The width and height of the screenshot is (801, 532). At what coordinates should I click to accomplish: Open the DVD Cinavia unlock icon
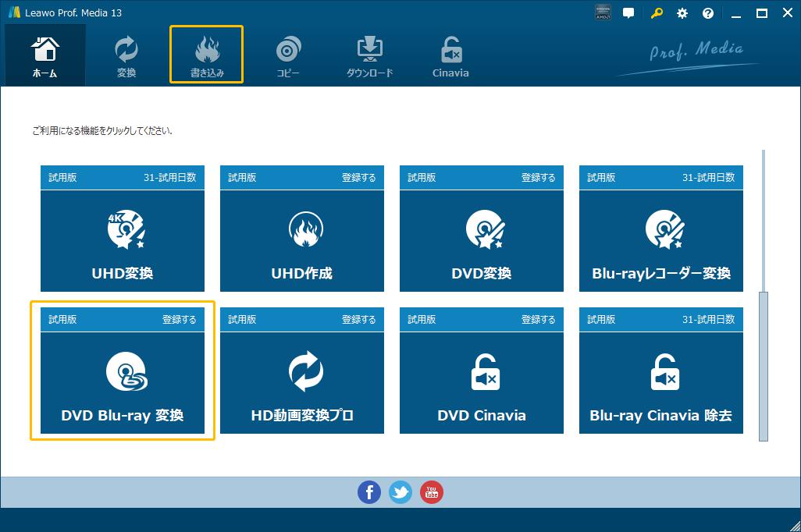tap(486, 371)
